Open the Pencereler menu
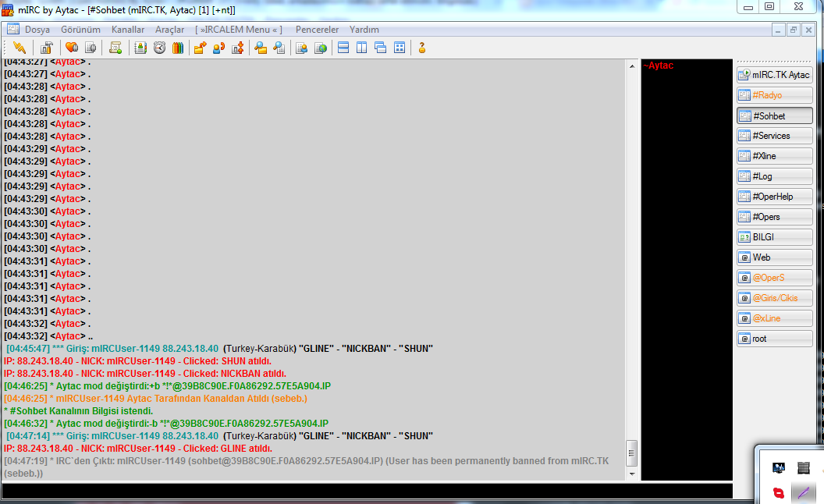Image resolution: width=824 pixels, height=504 pixels. [x=317, y=30]
